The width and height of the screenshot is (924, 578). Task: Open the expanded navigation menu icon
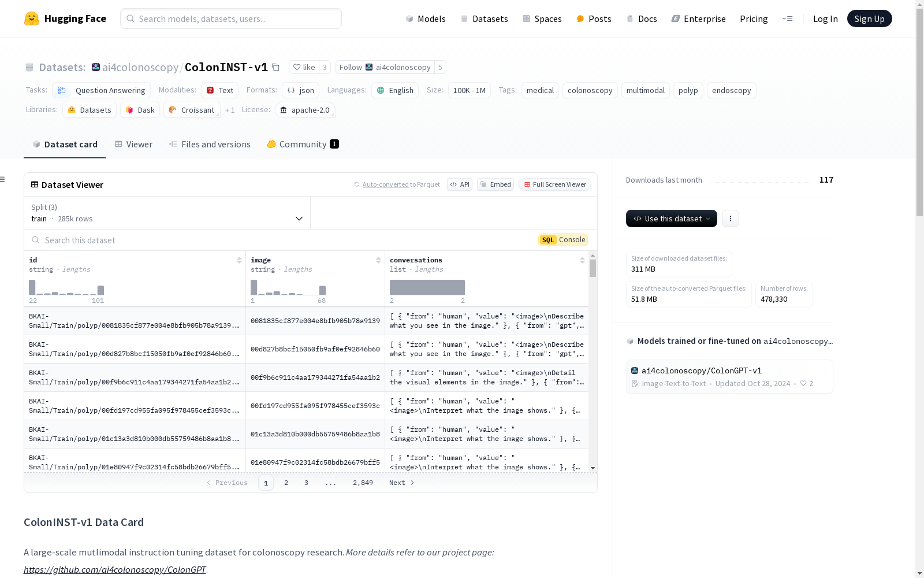coord(787,18)
